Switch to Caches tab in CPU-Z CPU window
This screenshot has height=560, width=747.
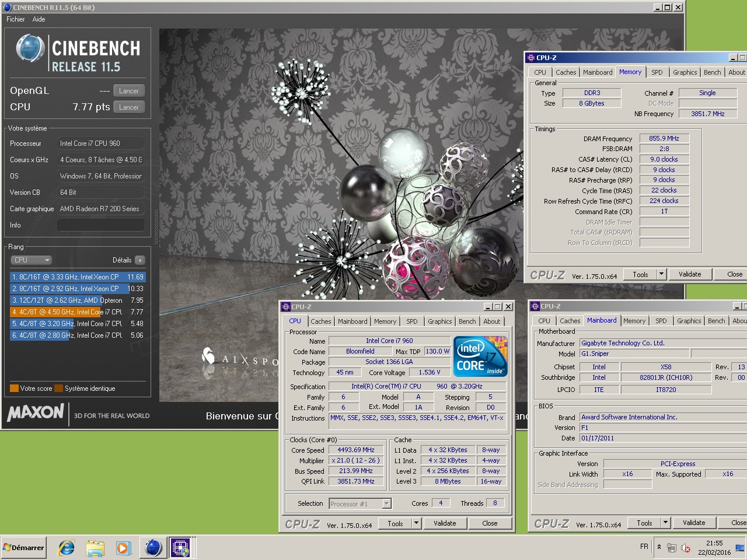321,321
